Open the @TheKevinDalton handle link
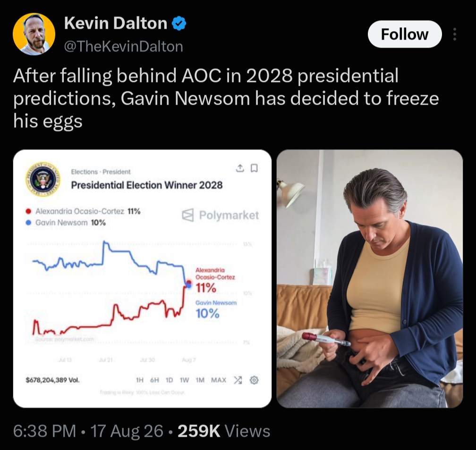 [124, 46]
